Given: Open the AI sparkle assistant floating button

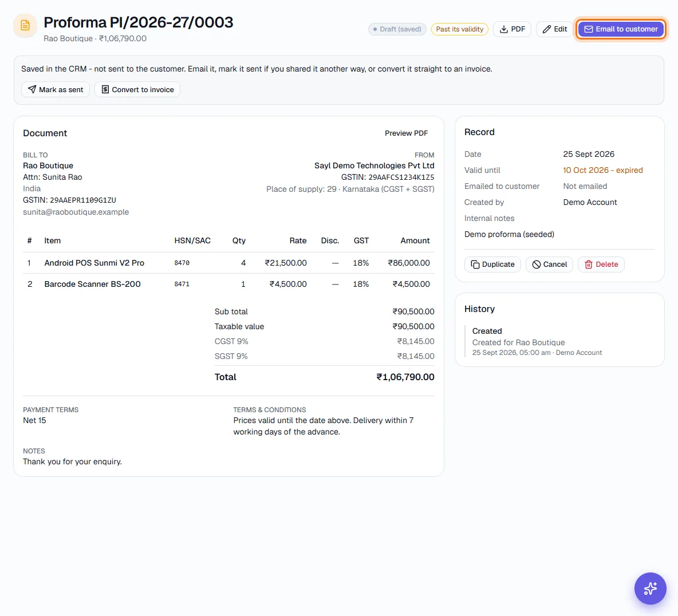Looking at the screenshot, I should (x=650, y=589).
